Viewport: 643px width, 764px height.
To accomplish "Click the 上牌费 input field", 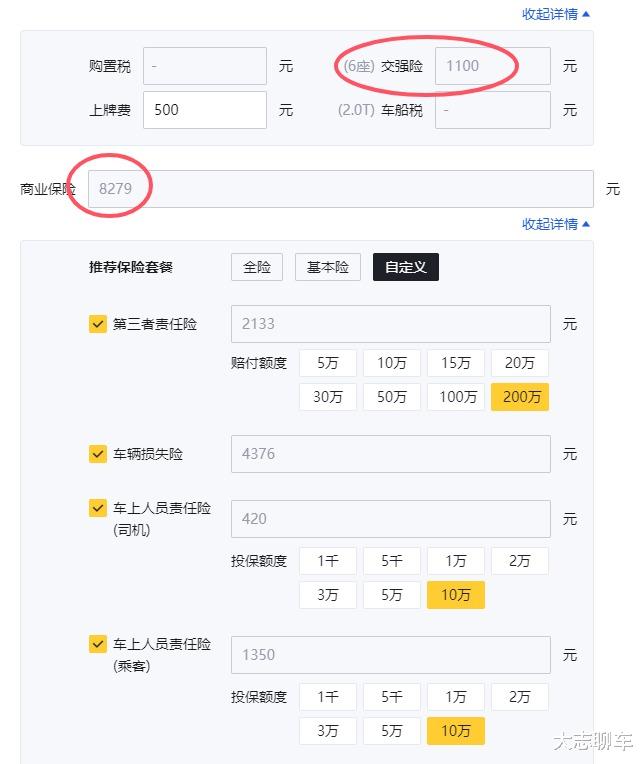I will 205,110.
